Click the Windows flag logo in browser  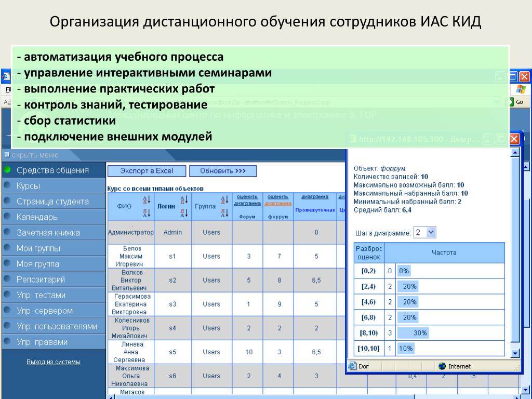(521, 89)
